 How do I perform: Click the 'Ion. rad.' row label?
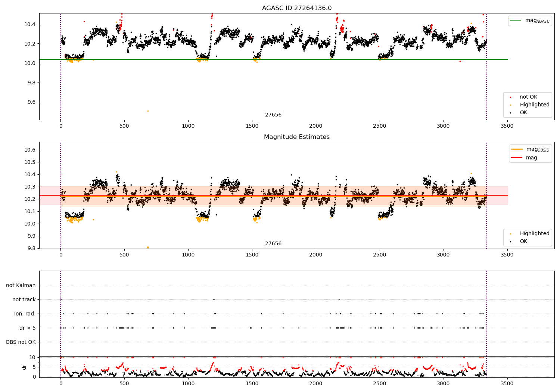point(25,314)
